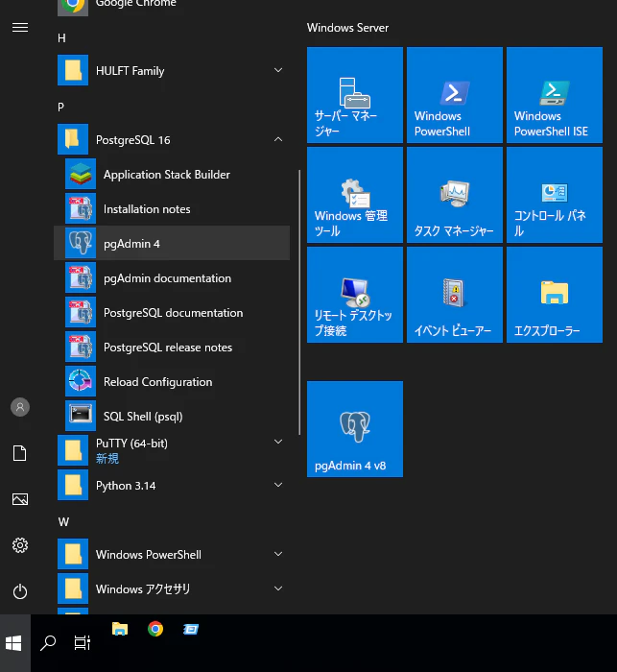Launch pgAdmin 4 from the app list
Image resolution: width=617 pixels, height=672 pixels.
pyautogui.click(x=172, y=244)
